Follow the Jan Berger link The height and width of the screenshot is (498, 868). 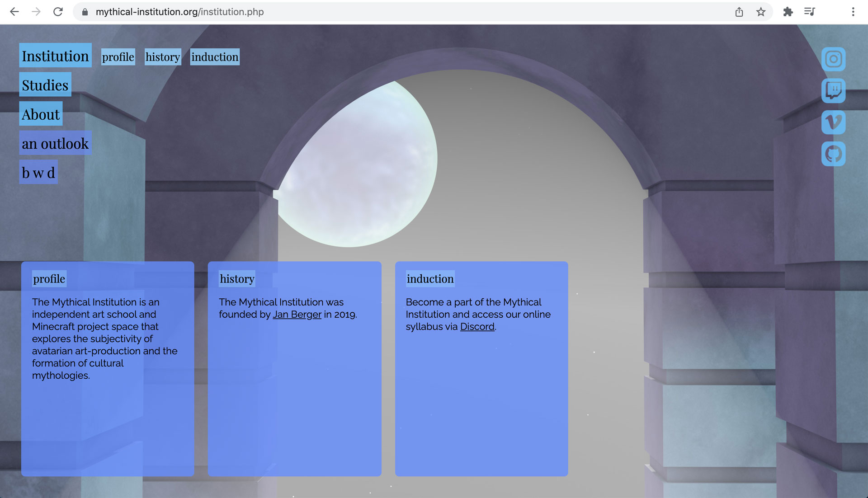[297, 315]
